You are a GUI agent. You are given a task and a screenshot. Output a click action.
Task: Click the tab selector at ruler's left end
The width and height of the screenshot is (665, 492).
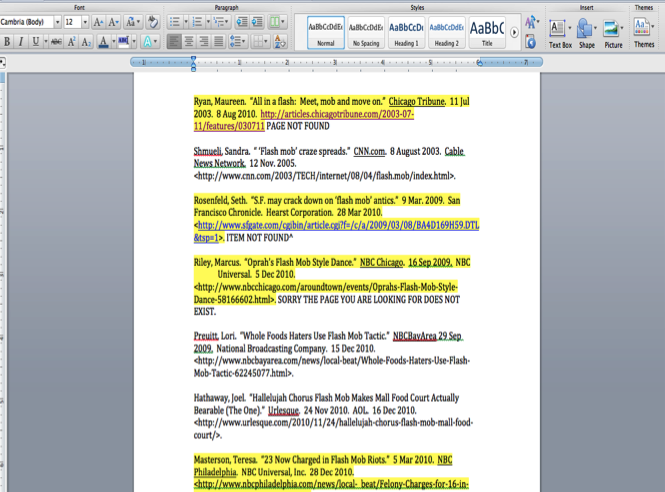tap(2, 63)
